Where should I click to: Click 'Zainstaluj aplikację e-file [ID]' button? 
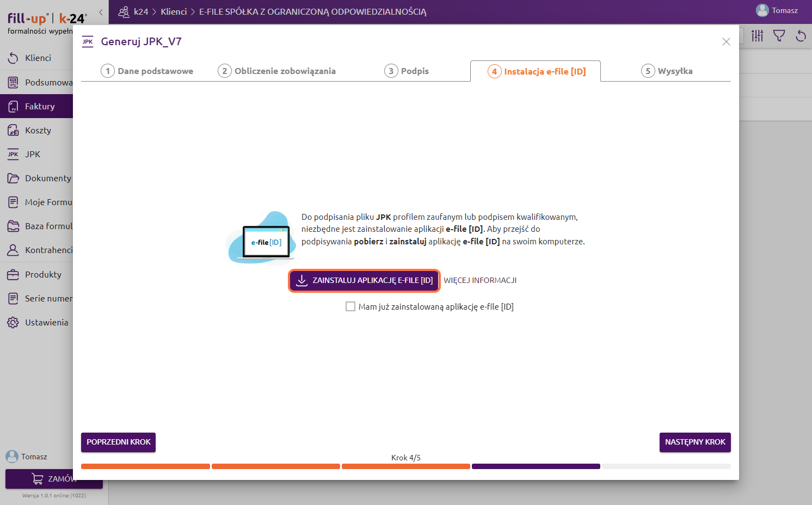pos(364,281)
